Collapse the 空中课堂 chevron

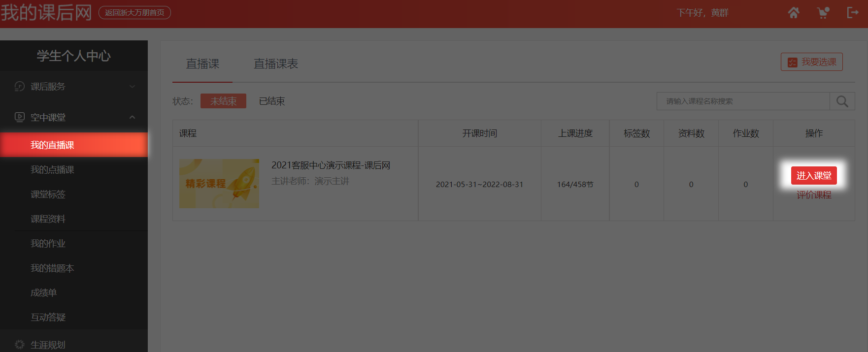click(x=132, y=117)
